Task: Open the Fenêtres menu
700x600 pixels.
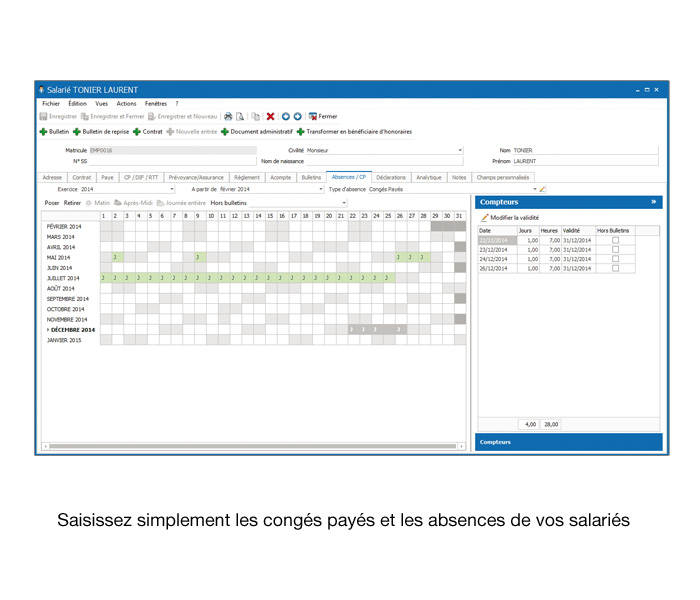Action: [156, 104]
